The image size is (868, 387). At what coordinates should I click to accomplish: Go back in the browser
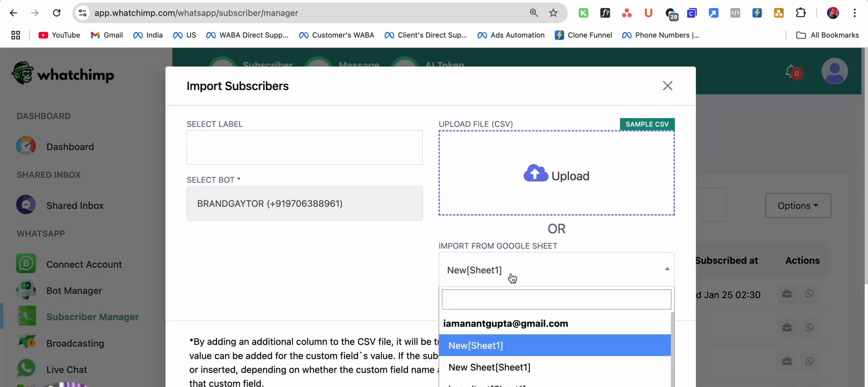[14, 13]
